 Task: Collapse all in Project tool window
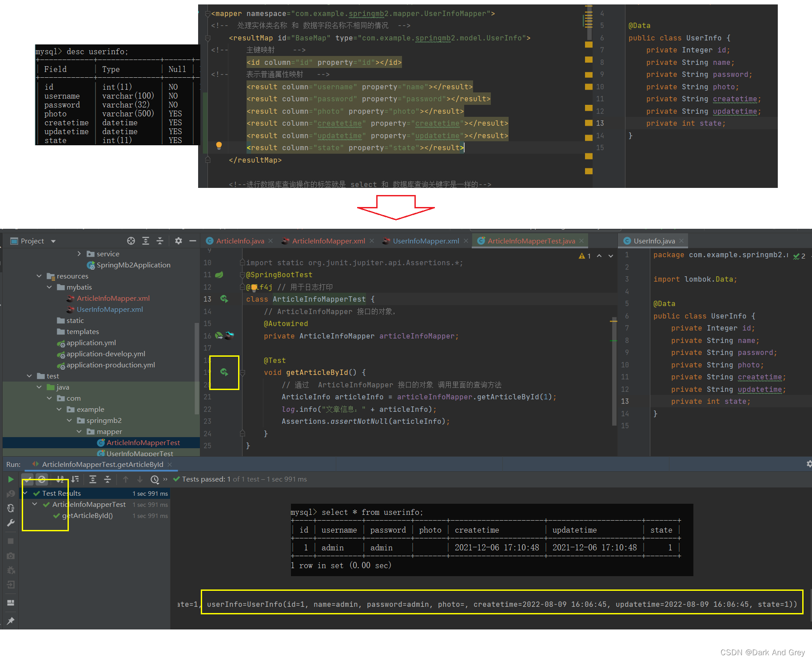pos(160,241)
